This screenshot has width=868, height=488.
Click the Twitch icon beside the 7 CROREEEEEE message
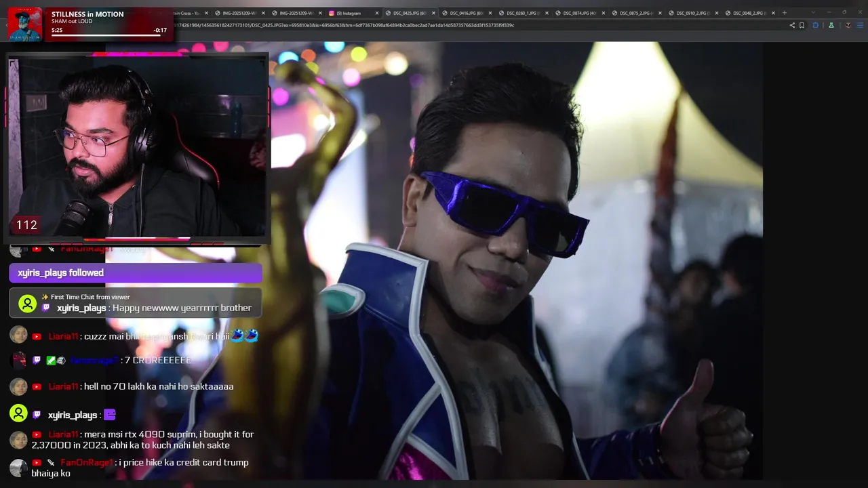point(37,360)
